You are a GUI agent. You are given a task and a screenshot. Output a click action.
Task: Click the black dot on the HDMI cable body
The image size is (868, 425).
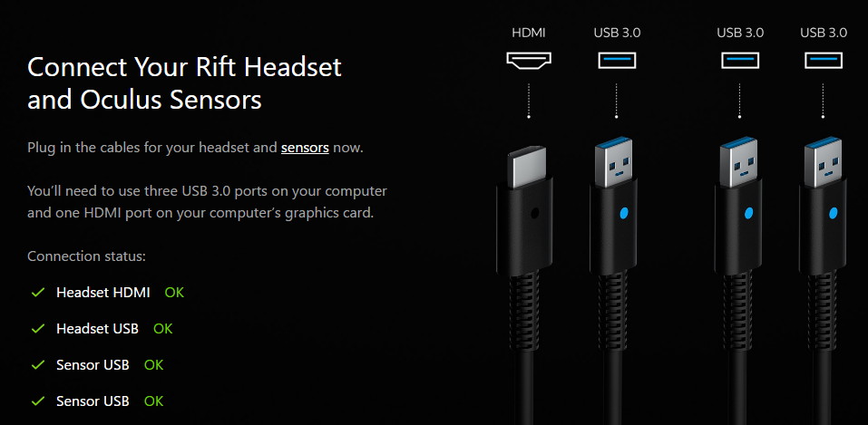point(535,212)
